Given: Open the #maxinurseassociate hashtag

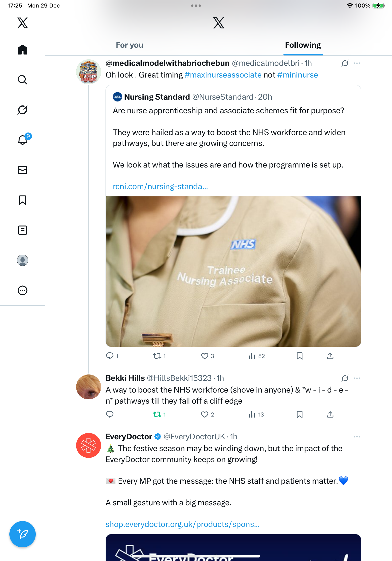Looking at the screenshot, I should [223, 75].
